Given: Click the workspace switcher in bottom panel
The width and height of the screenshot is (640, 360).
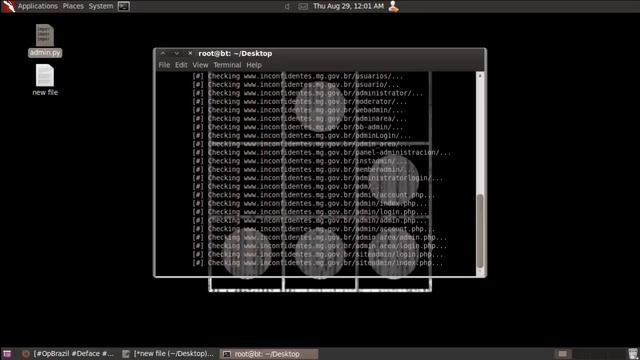Looking at the screenshot, I should coord(562,354).
